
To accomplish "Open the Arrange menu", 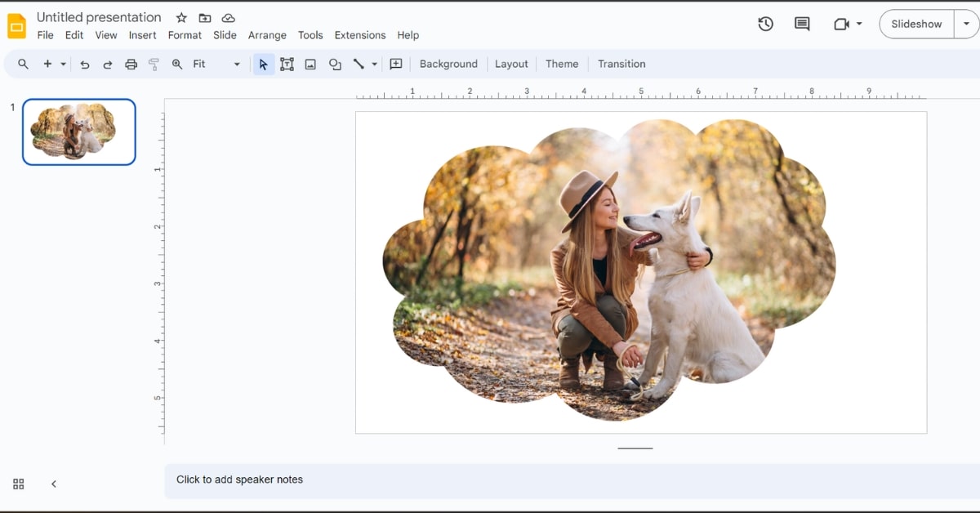I will (x=267, y=35).
